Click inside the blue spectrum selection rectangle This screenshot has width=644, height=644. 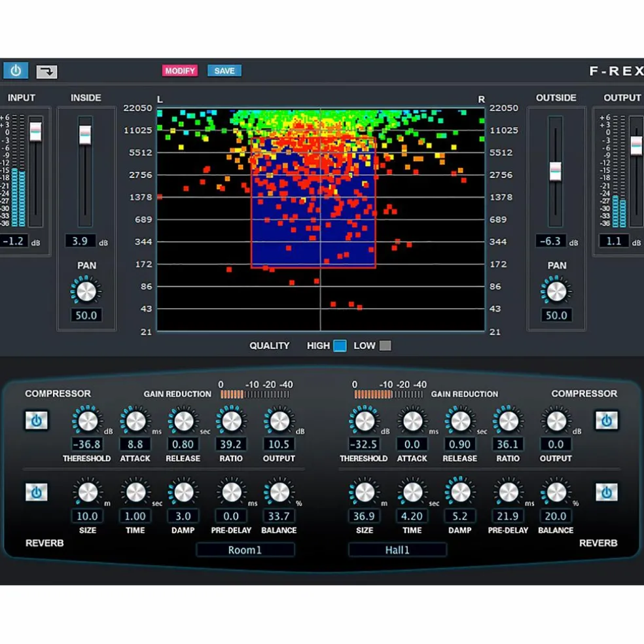tap(313, 202)
